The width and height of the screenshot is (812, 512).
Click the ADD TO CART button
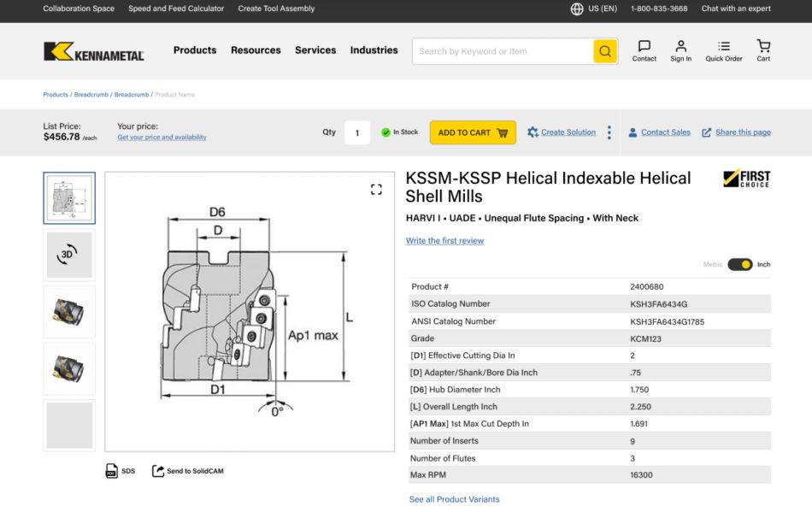tap(473, 132)
